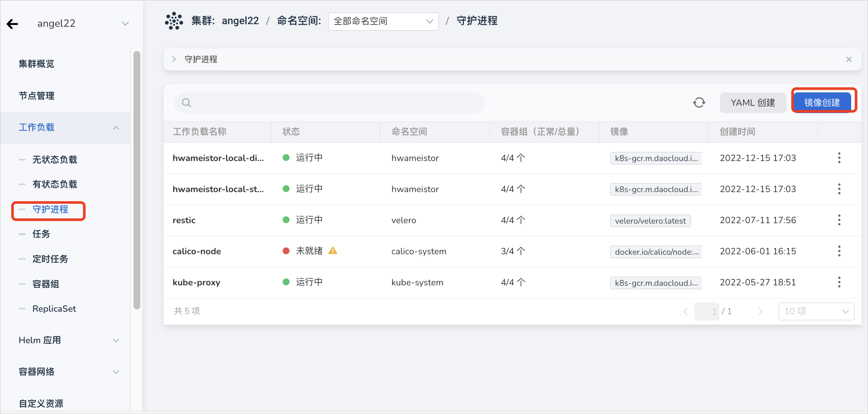Open the 全部命名空间 namespace dropdown
Image resolution: width=868 pixels, height=414 pixels.
[x=383, y=21]
